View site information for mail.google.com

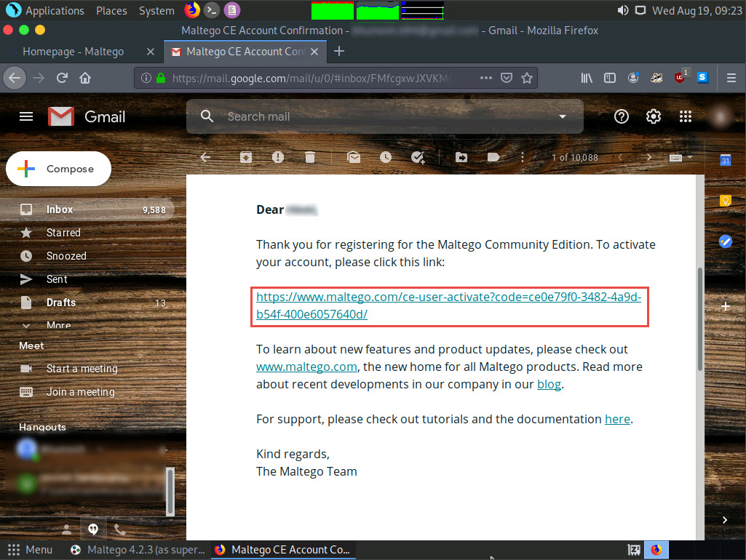(x=146, y=78)
